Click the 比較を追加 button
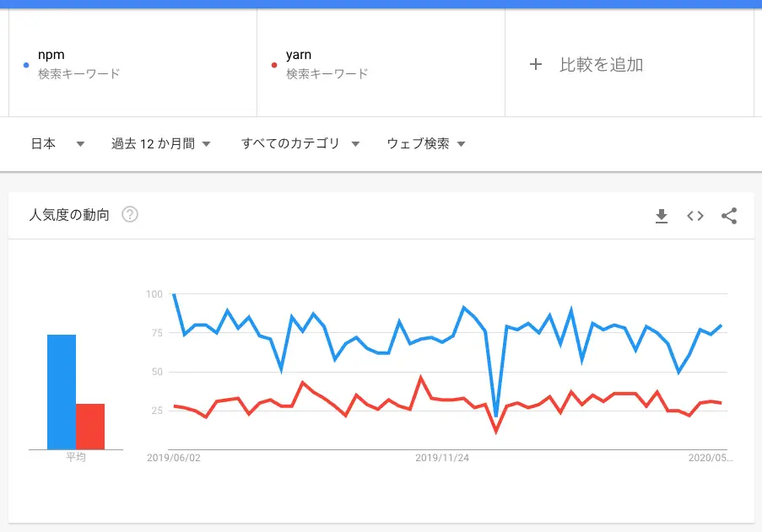 pos(601,65)
